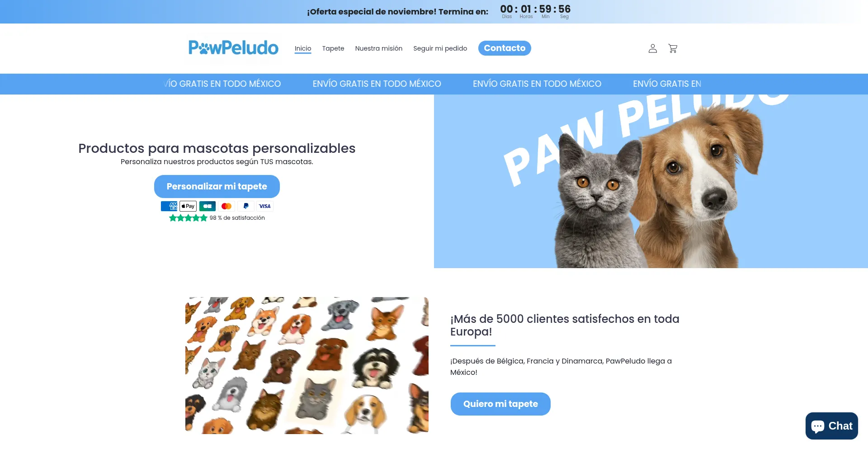Click the November offer countdown timer
The width and height of the screenshot is (868, 449).
point(535,11)
